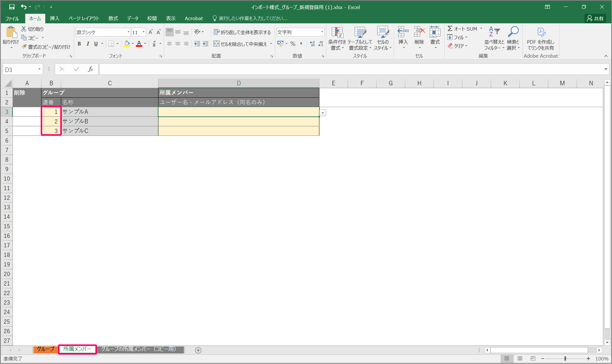Click the Format Painter brush icon
The image size is (612, 364).
coord(24,47)
